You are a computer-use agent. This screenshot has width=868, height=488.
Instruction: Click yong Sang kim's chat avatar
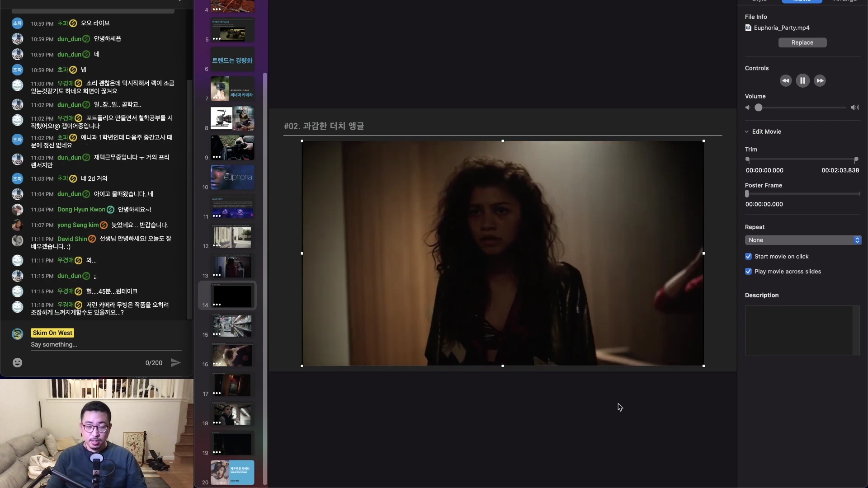click(x=17, y=225)
